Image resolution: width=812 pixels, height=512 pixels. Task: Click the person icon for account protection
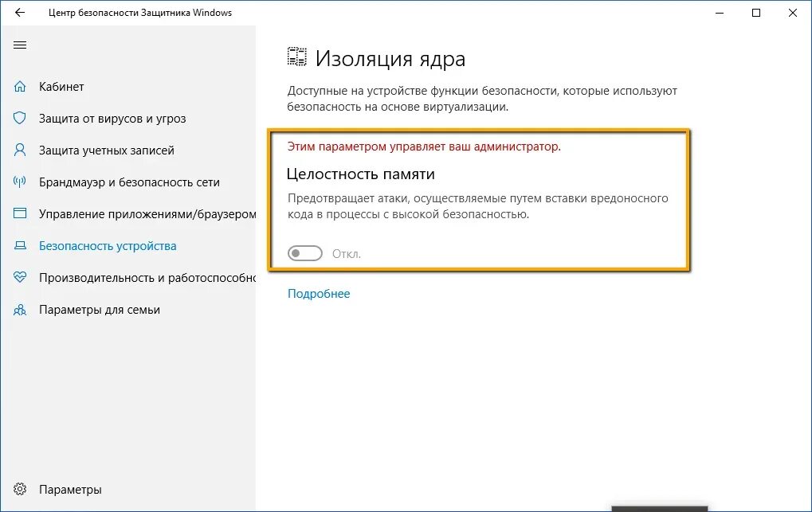tap(20, 150)
